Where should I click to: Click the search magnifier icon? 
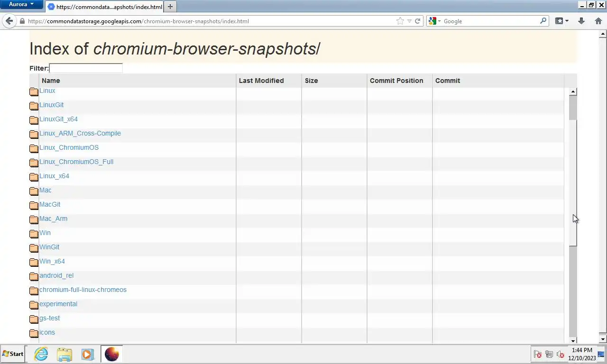543,21
